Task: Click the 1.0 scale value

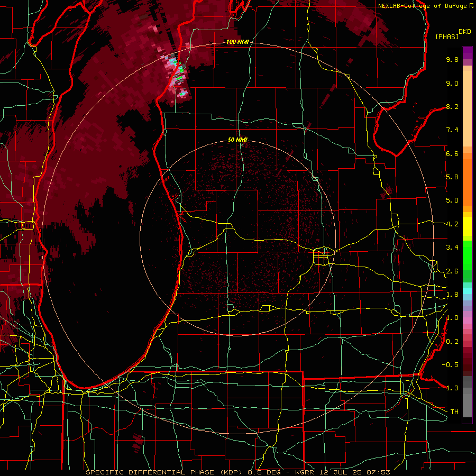Action: point(452,318)
